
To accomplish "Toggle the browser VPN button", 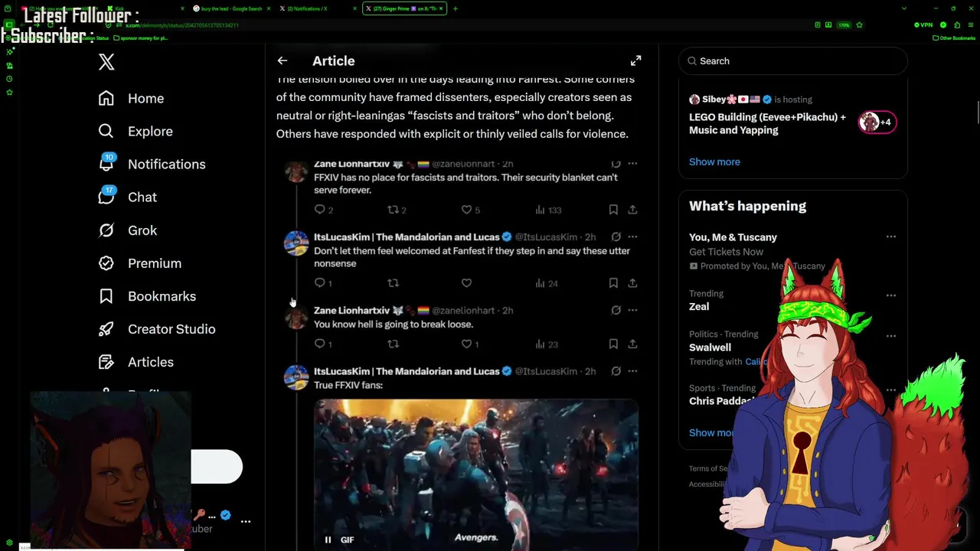I will [923, 25].
